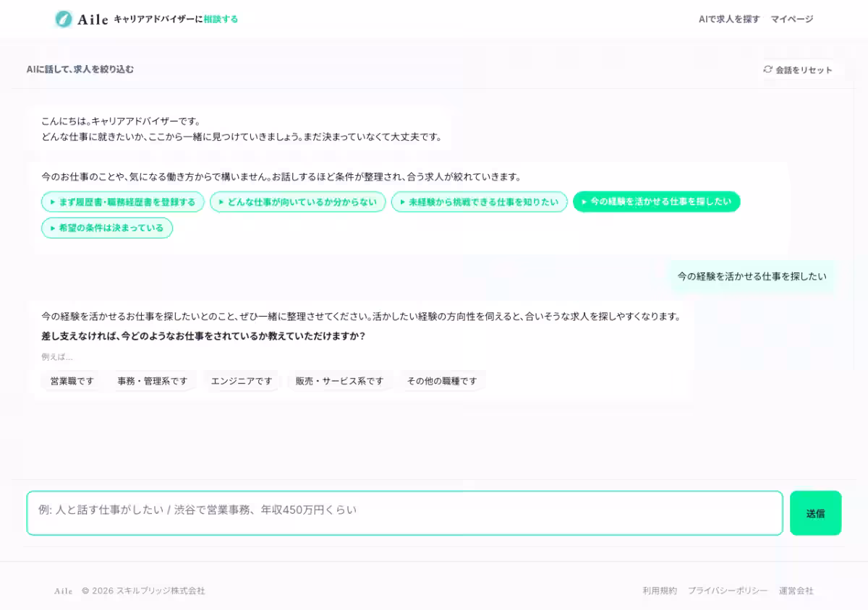Pick the 事務・管理系です reply chip
The width and height of the screenshot is (868, 610).
[x=152, y=381]
